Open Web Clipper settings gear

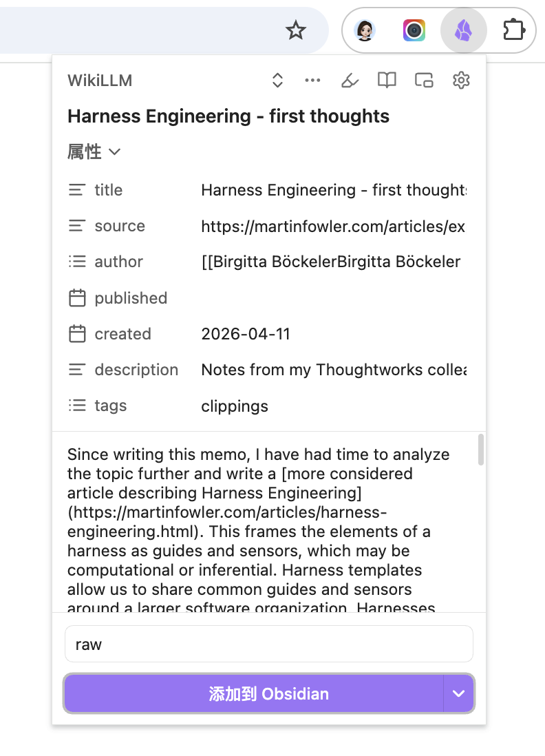tap(461, 81)
